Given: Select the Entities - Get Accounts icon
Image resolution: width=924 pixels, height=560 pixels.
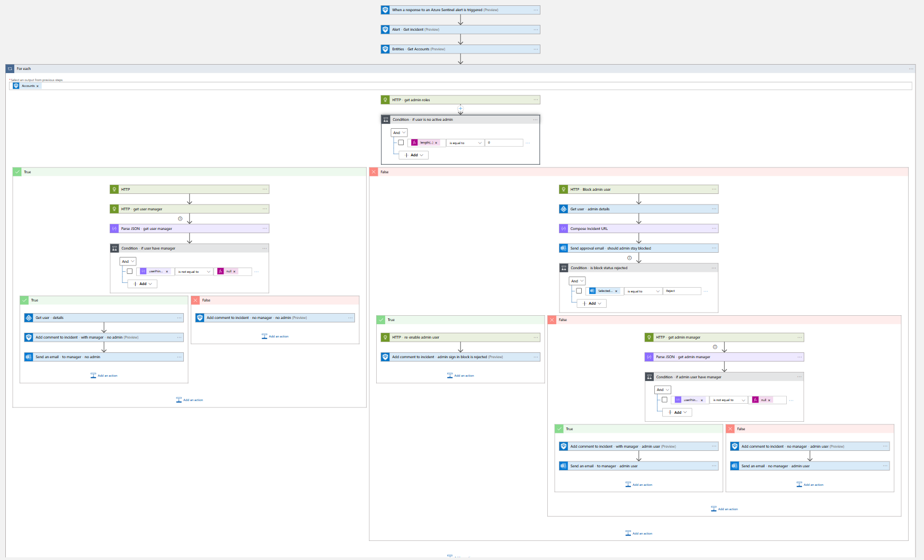Looking at the screenshot, I should pos(385,49).
